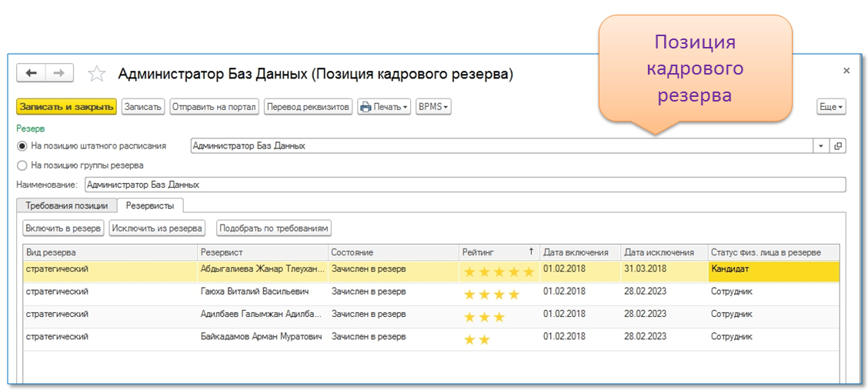
Task: Select 'На позицию штатного расписания' radio button
Action: pyautogui.click(x=22, y=145)
